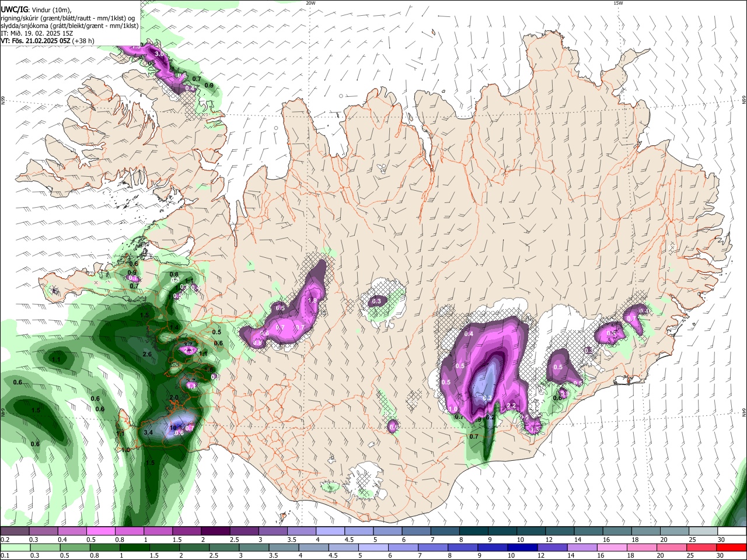The height and width of the screenshot is (560, 747).
Task: Select the palest green 0.1 swatch in the rain legend
Action: pyautogui.click(x=16, y=547)
